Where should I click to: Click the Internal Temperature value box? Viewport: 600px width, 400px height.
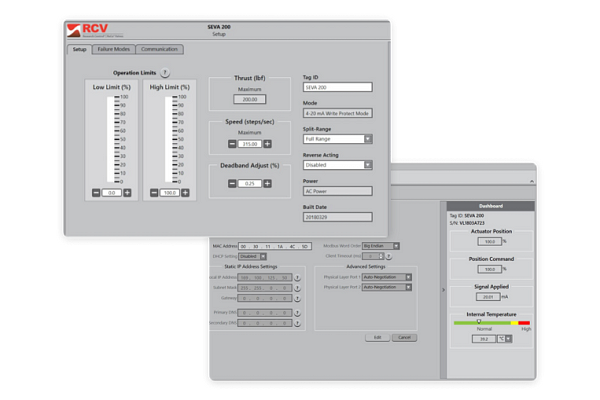[x=484, y=339]
